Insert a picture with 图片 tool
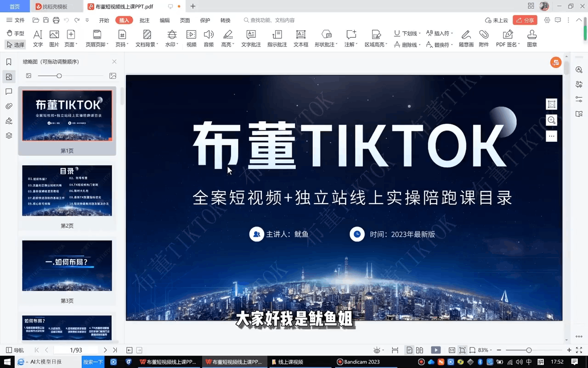Screen dimensions: 588x368 pyautogui.click(x=54, y=39)
